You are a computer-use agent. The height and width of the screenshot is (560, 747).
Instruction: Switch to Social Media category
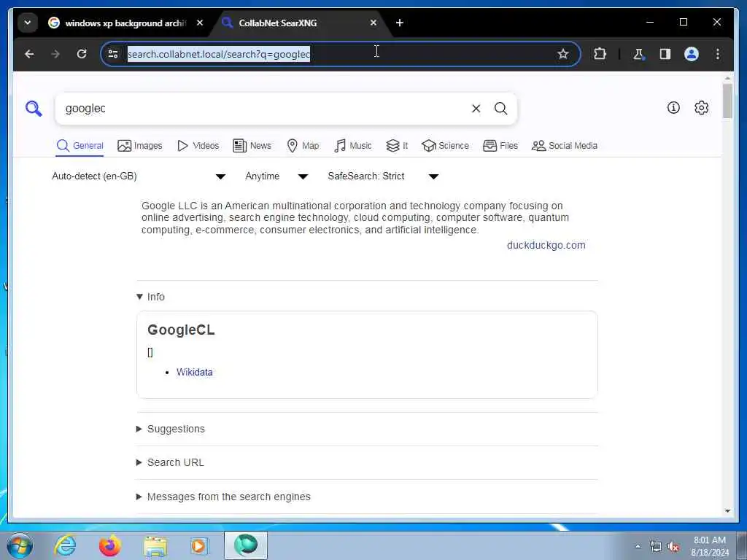(565, 146)
